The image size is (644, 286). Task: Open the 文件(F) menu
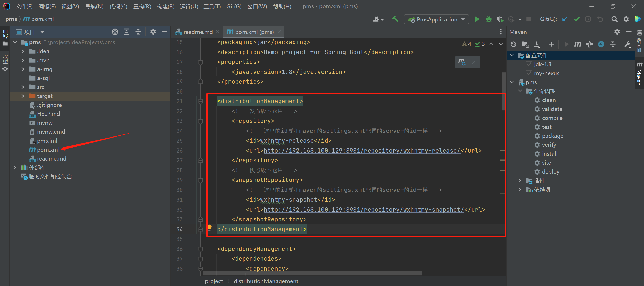[x=24, y=6]
